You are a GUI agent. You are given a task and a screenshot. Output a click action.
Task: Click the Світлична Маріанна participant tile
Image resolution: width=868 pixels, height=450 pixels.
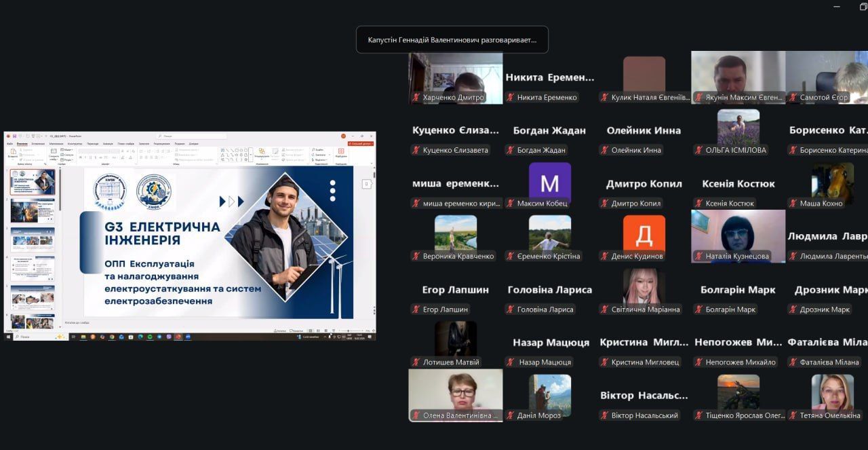(x=644, y=289)
